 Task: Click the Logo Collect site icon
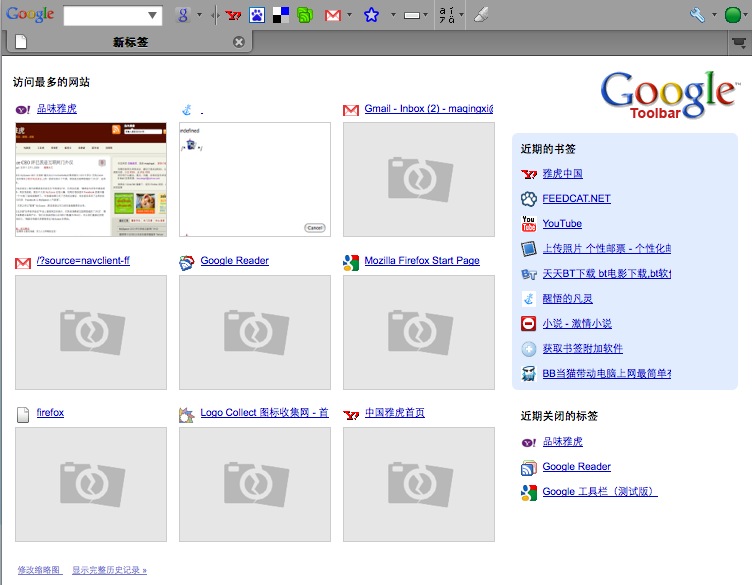(187, 414)
